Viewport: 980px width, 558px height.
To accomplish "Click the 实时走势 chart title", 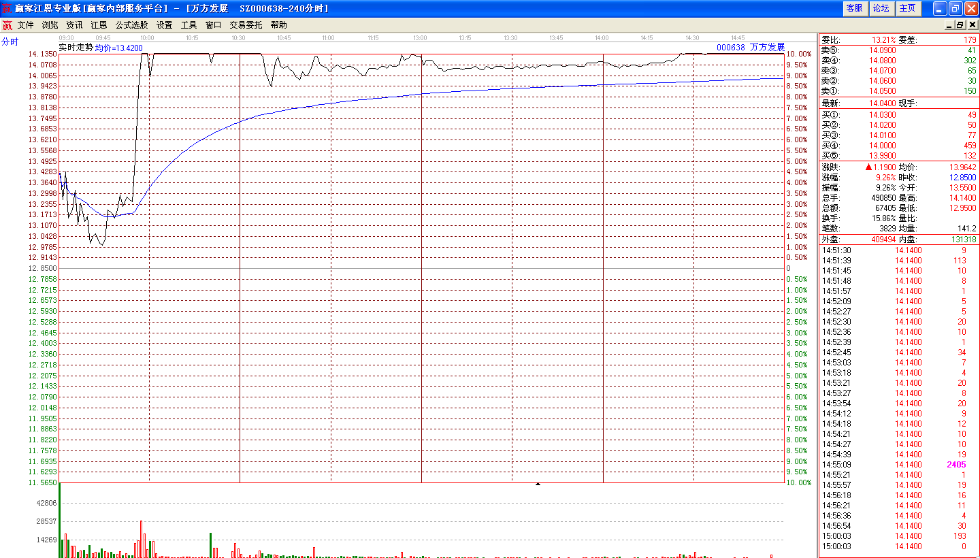I will 76,48.
